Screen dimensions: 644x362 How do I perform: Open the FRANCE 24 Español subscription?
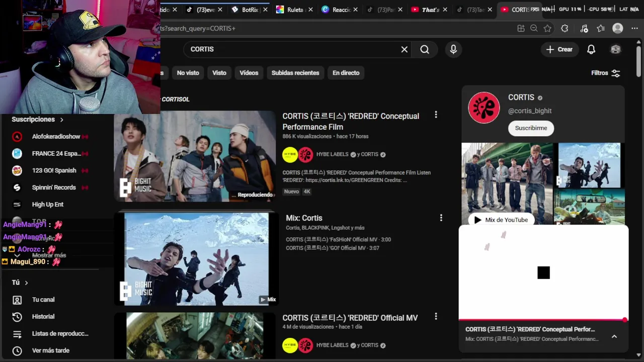[x=56, y=154]
